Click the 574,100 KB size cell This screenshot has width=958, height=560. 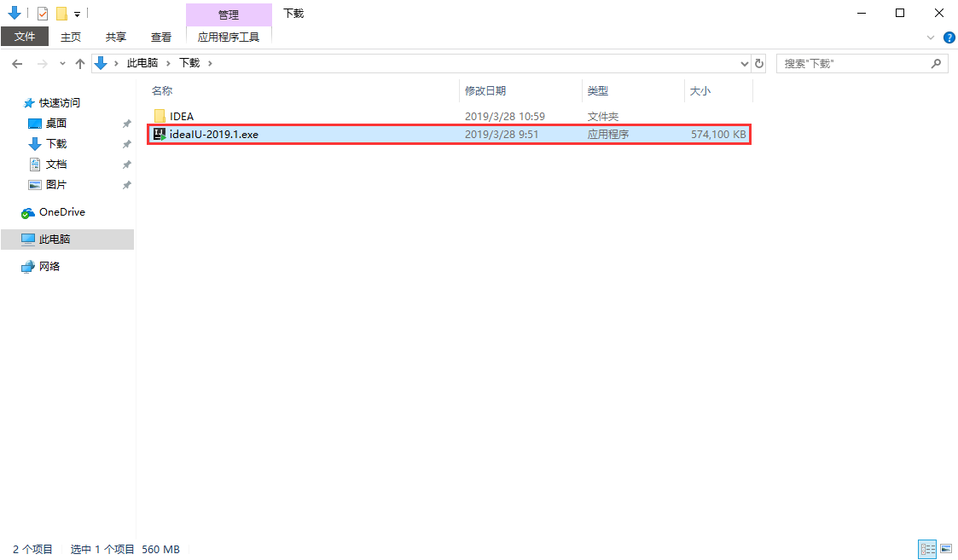pos(718,135)
